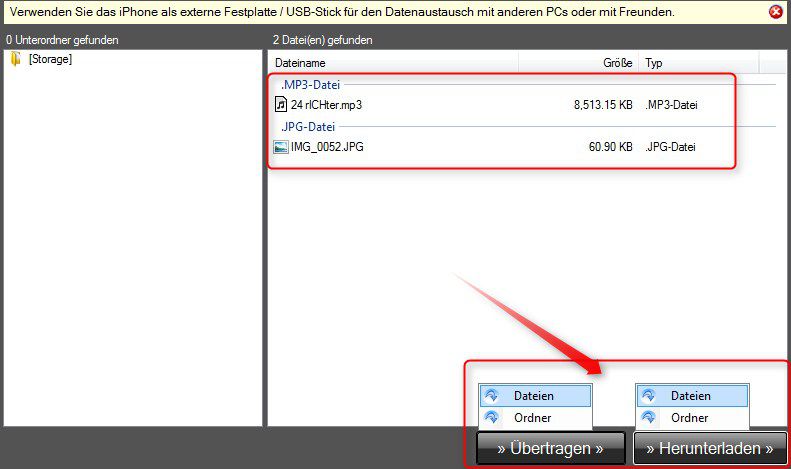
Task: Select the [Storage] tree entry label
Action: click(x=50, y=59)
